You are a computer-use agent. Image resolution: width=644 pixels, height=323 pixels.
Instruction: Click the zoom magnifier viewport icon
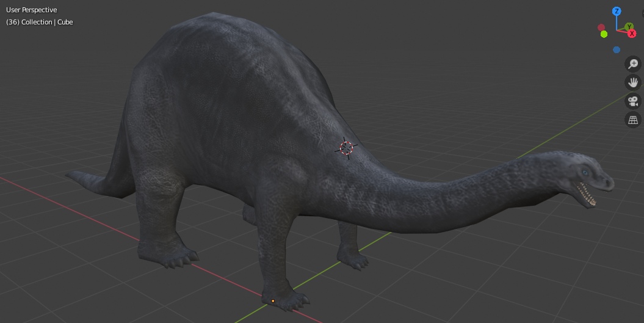(x=633, y=64)
